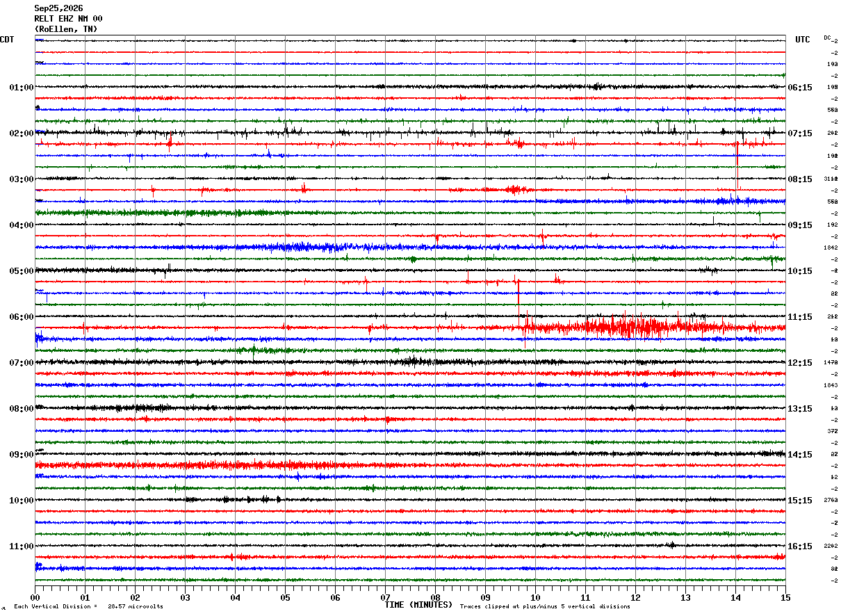841x616 pixels.
Task: Click the 10:00 CDT row label
Action: click(22, 501)
